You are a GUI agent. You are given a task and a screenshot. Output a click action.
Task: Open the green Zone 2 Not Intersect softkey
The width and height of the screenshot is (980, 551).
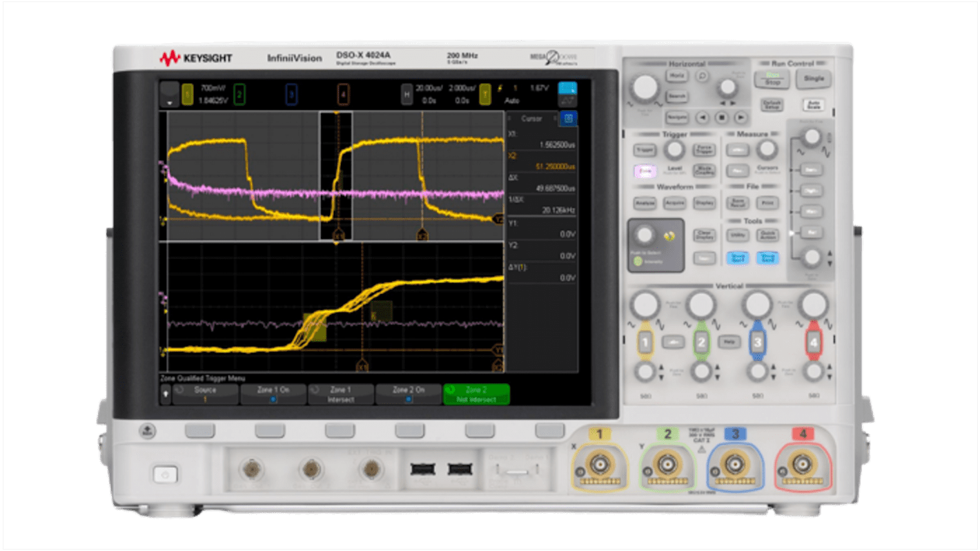click(x=476, y=394)
